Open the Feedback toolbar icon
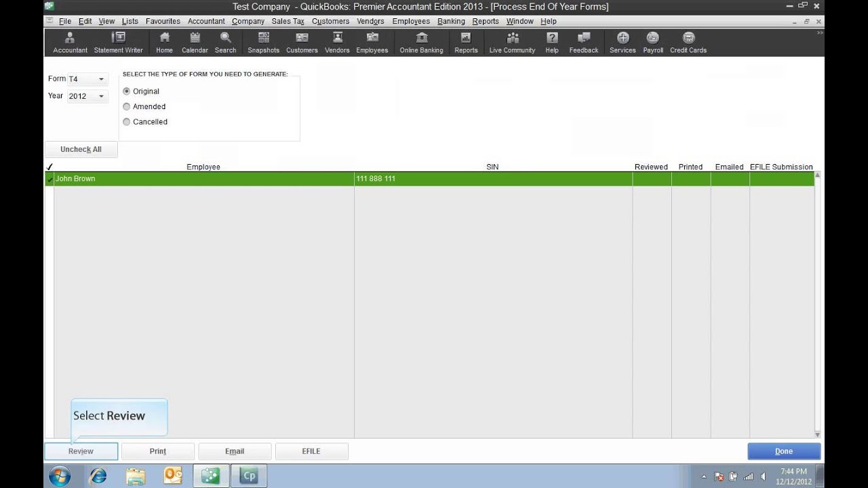This screenshot has height=488, width=868. (584, 42)
